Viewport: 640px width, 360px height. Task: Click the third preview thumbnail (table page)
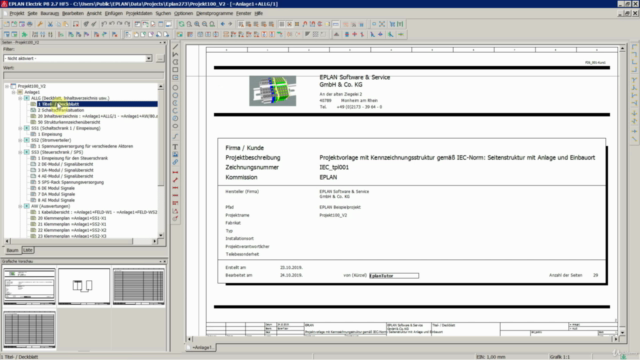pyautogui.click(x=139, y=286)
